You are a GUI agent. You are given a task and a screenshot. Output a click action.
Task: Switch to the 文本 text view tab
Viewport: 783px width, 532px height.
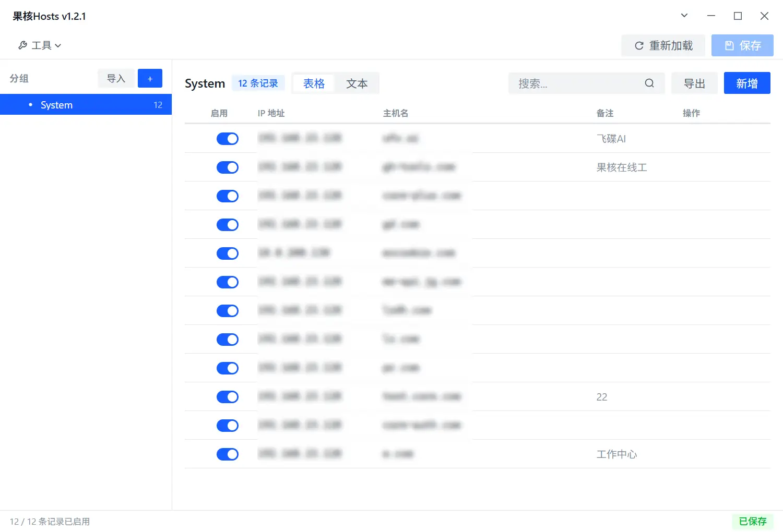pos(357,83)
